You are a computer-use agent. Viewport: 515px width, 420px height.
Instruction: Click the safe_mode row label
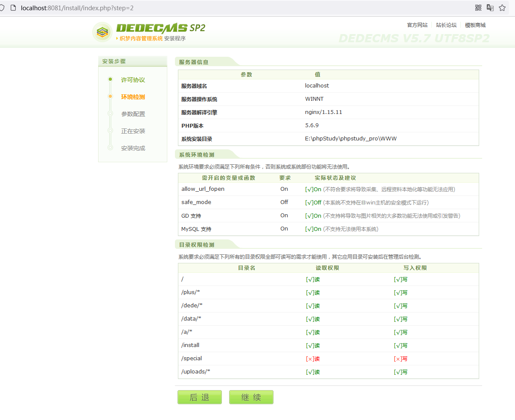(196, 202)
